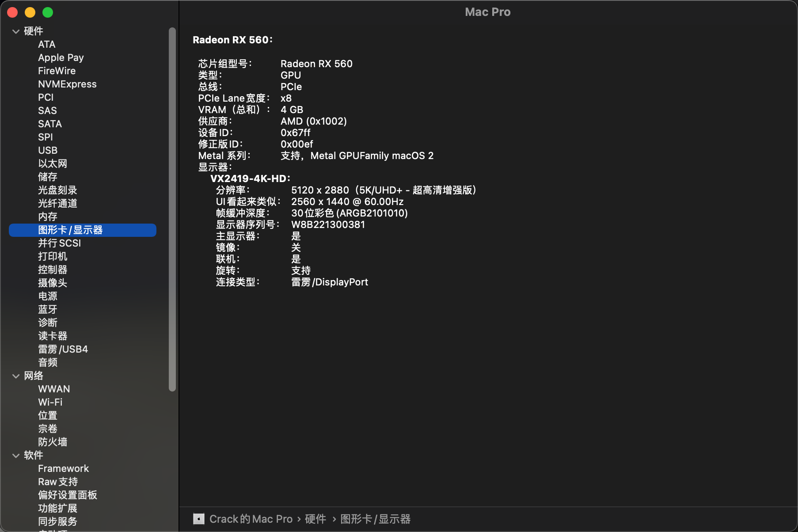Click the sidebar vertical scrollbar
The image size is (798, 532).
tap(172, 209)
